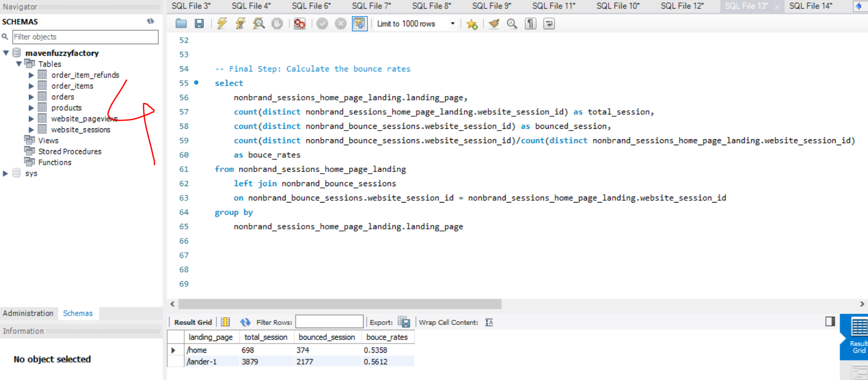
Task: Click the Stop execution hand icon
Action: click(278, 23)
